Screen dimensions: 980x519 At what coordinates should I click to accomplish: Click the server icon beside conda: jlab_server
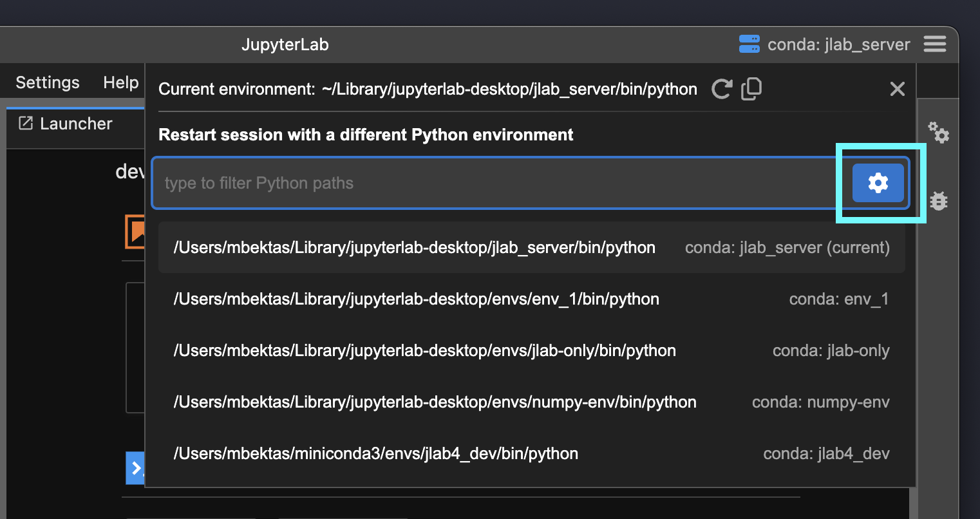pyautogui.click(x=749, y=44)
